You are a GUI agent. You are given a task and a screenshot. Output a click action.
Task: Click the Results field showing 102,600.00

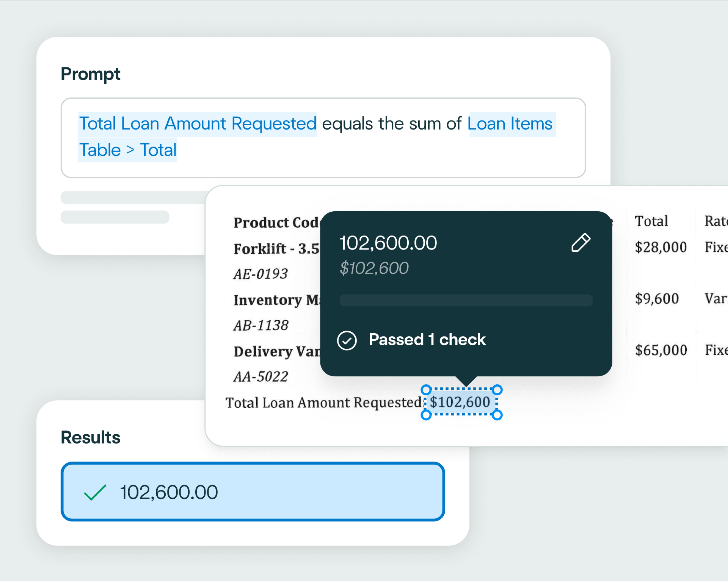[x=253, y=492]
